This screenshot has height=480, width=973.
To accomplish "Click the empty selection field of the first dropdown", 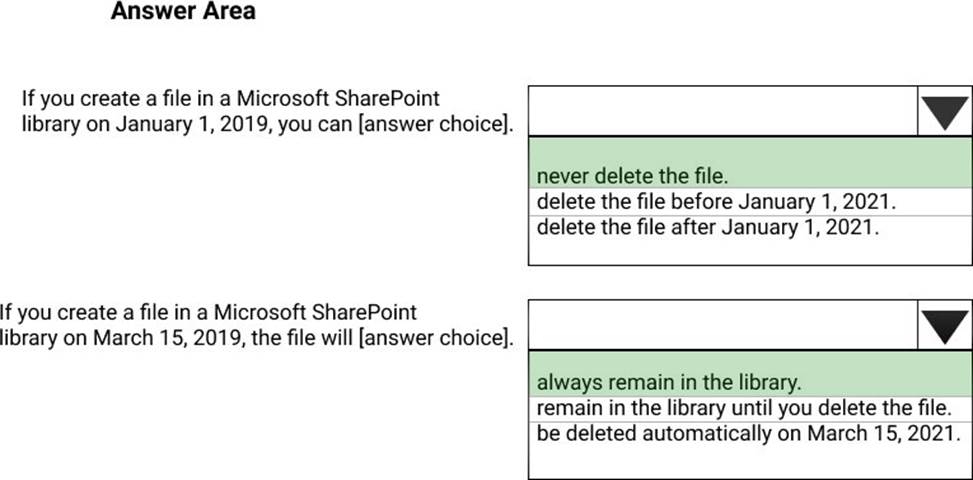I will pos(722,112).
